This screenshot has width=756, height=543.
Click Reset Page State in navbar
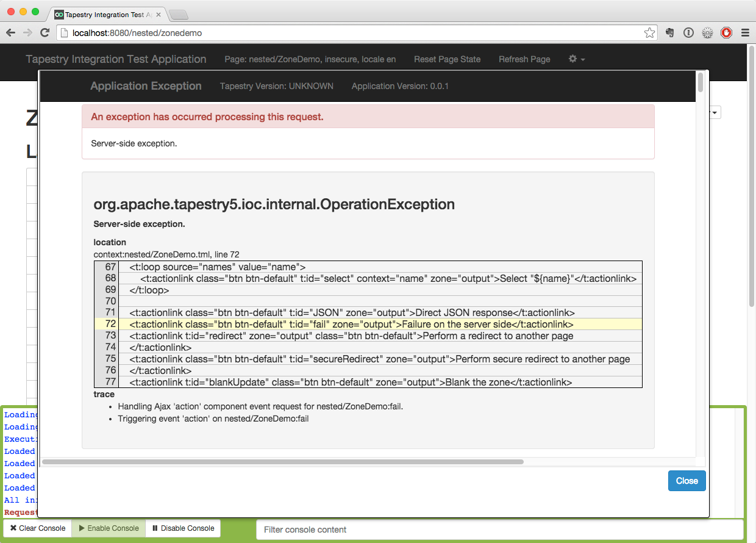pyautogui.click(x=447, y=59)
